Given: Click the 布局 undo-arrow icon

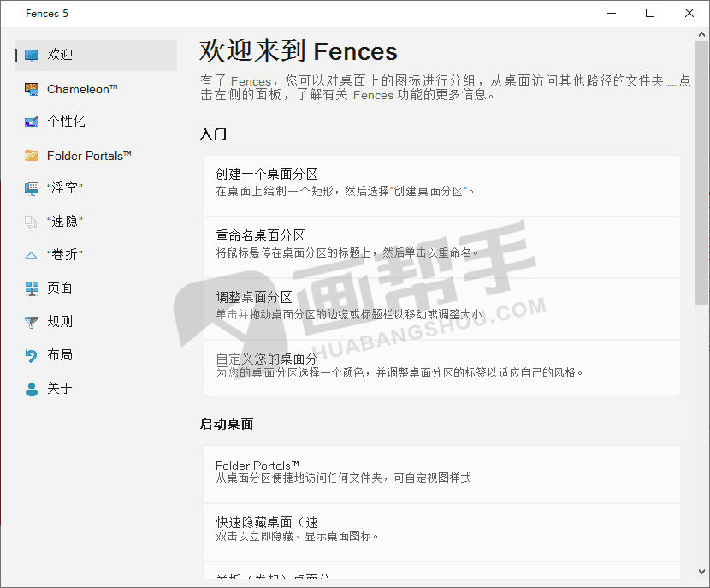Looking at the screenshot, I should [x=32, y=355].
